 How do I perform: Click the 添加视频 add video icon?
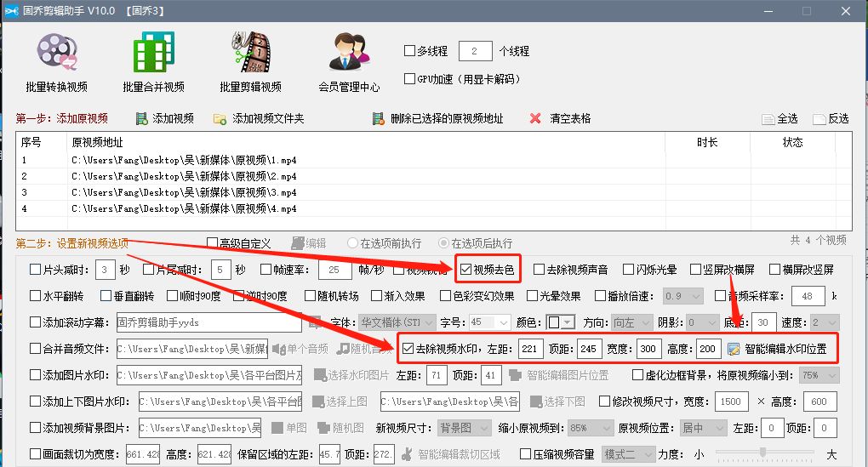142,118
